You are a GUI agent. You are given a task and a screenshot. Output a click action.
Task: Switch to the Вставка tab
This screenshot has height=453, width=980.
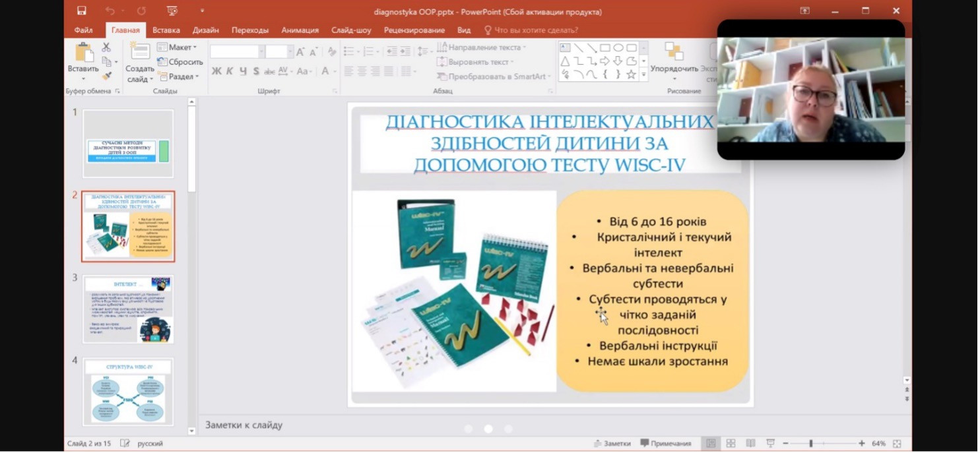[x=166, y=30]
